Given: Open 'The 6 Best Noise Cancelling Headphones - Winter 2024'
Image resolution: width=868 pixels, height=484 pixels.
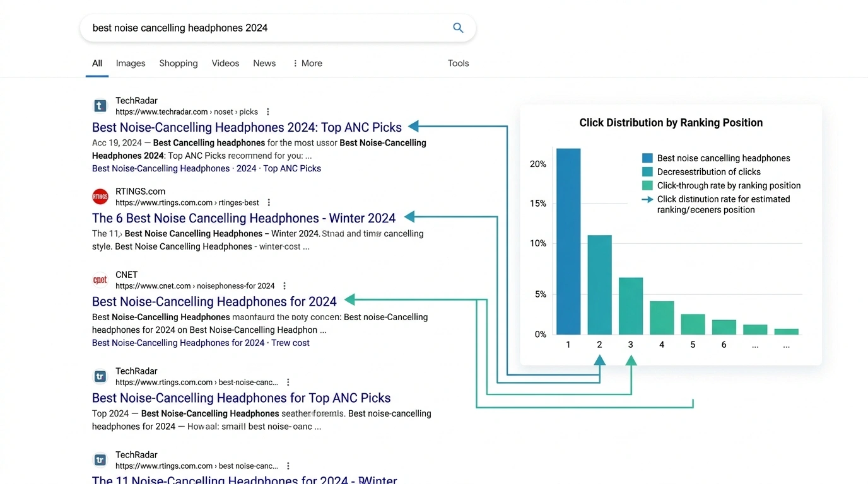Looking at the screenshot, I should [243, 218].
